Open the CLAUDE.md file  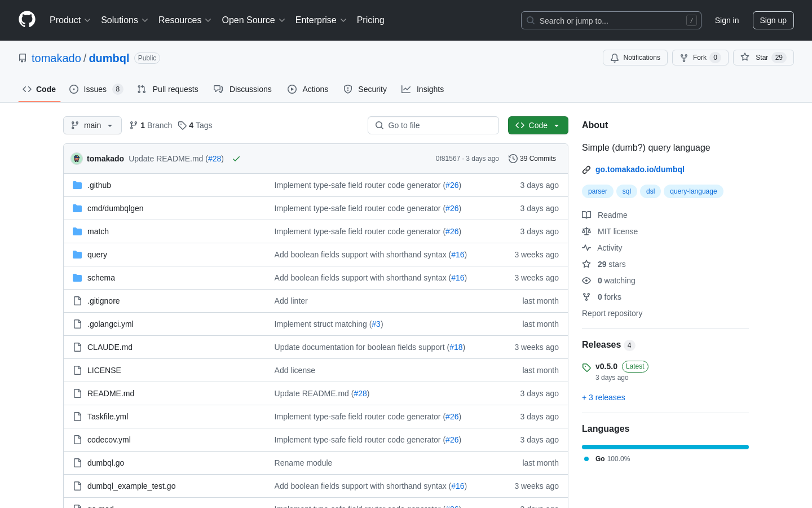click(x=110, y=347)
